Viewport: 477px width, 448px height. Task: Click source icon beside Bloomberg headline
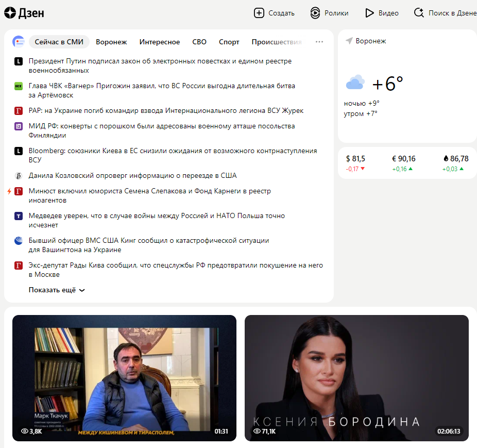pyautogui.click(x=19, y=151)
